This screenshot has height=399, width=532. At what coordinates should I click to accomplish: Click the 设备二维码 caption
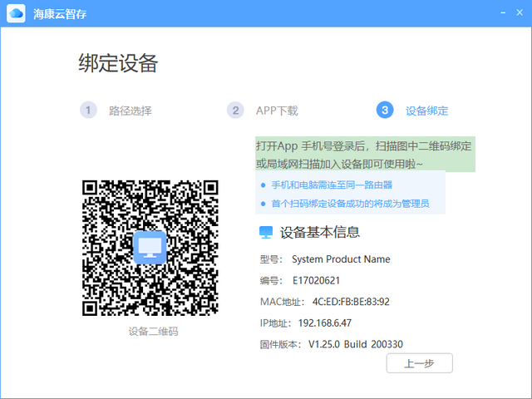153,332
